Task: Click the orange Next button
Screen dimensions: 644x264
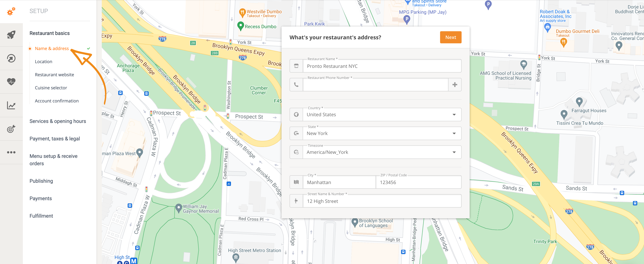Action: (450, 37)
